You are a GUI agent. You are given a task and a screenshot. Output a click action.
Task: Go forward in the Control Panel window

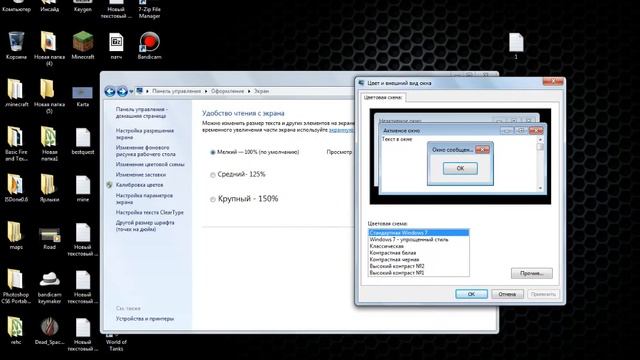[x=122, y=91]
